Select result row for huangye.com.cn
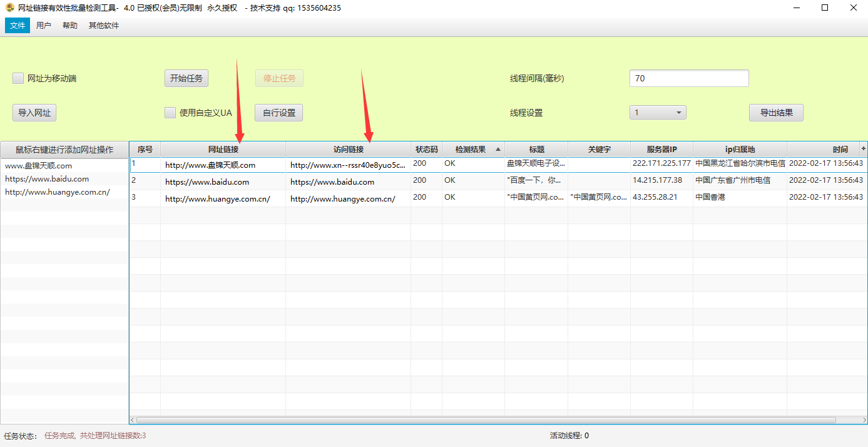 (342, 199)
